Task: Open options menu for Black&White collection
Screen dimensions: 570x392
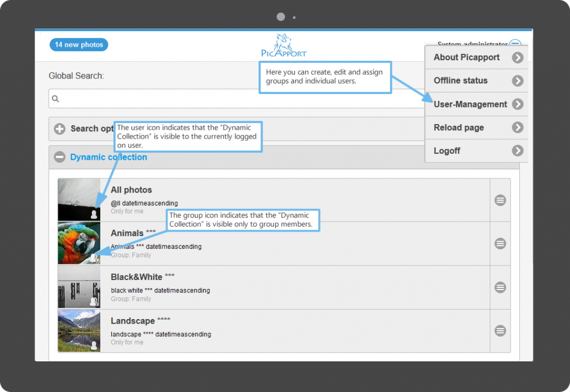Action: [500, 287]
